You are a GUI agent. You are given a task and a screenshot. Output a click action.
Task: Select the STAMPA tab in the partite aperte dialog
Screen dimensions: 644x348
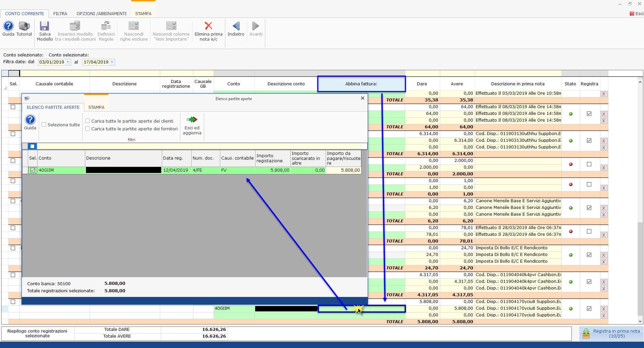tap(96, 107)
